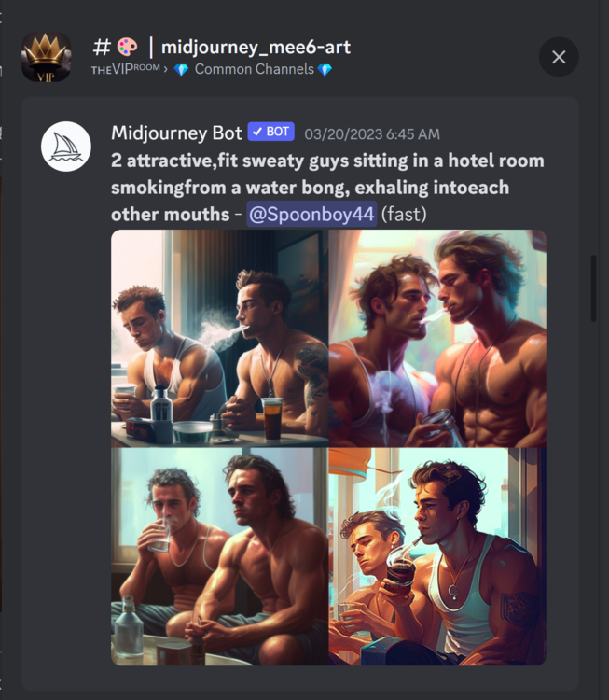Click the Midjourney Bot sailboat avatar
This screenshot has height=700, width=609.
(x=66, y=147)
